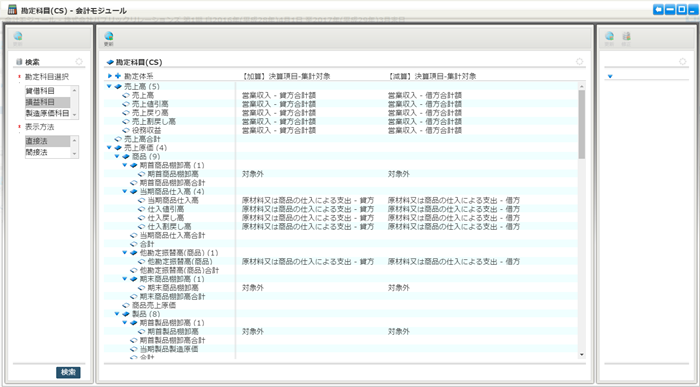The width and height of the screenshot is (700, 387).
Task: Collapse the 売上原価 (4) tree node
Action: (x=109, y=147)
